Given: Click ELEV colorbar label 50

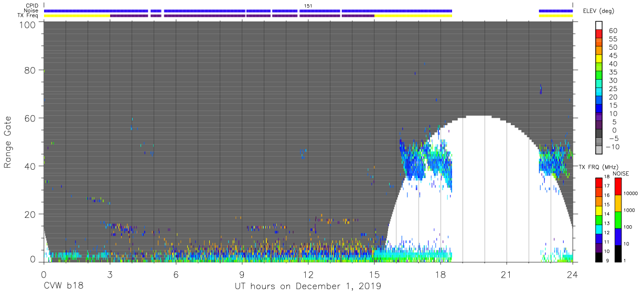Looking at the screenshot, I should coord(614,47).
